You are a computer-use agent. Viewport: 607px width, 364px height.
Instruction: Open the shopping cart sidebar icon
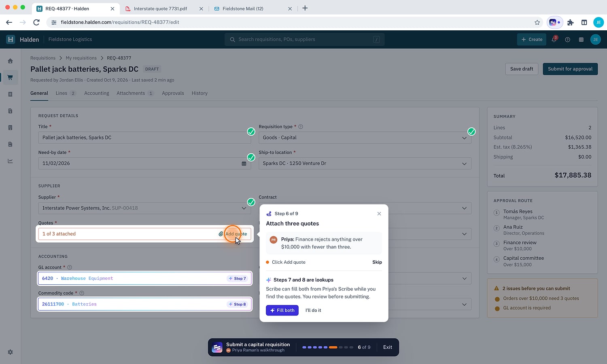(10, 78)
